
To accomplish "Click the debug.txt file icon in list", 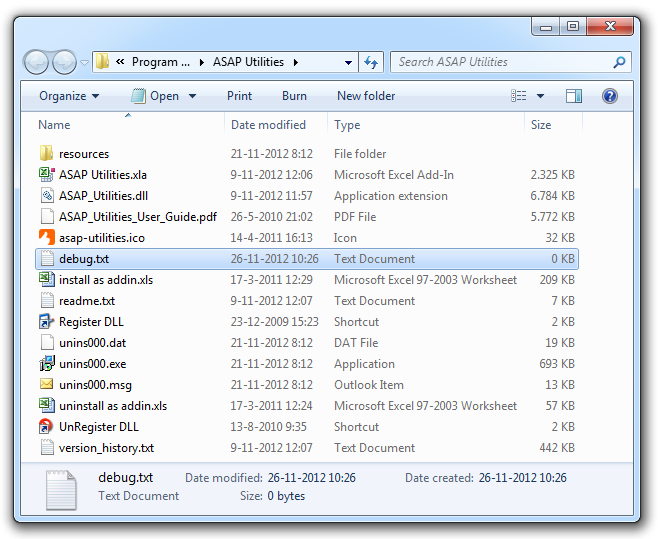I will (x=47, y=259).
